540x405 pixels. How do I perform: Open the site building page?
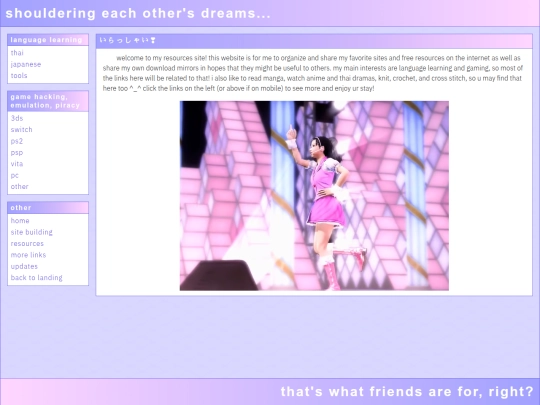32,232
